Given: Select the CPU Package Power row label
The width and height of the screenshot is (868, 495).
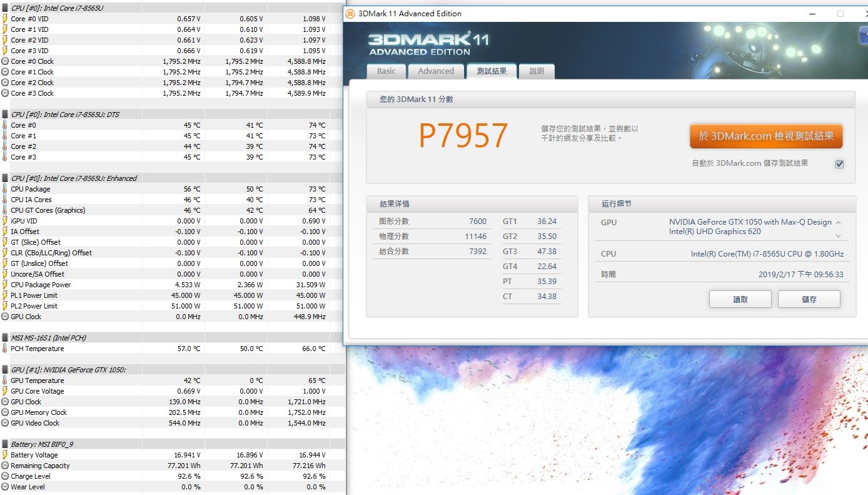Looking at the screenshot, I should (41, 285).
